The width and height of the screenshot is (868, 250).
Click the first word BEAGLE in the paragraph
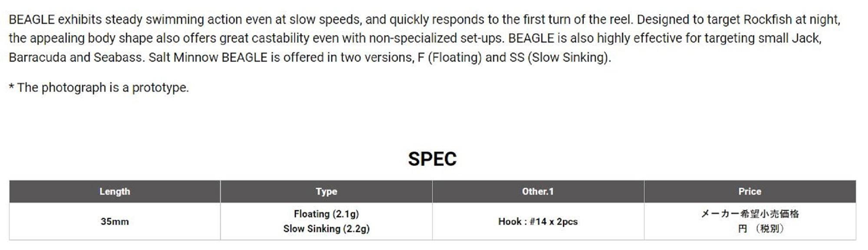[32, 20]
